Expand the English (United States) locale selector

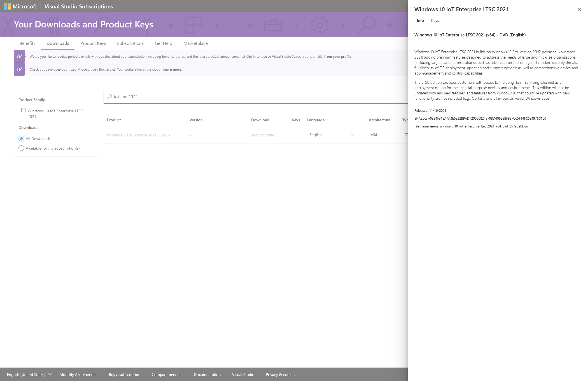pos(29,375)
